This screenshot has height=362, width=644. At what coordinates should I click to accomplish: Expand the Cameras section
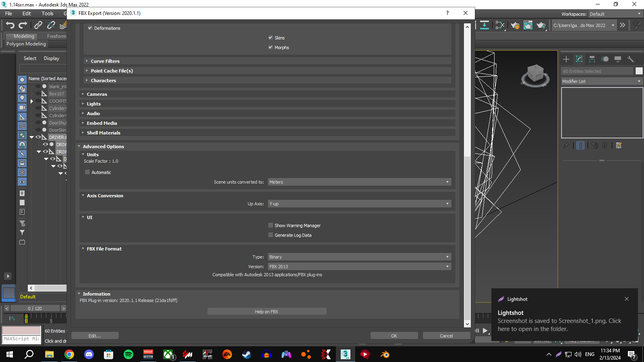pos(267,94)
